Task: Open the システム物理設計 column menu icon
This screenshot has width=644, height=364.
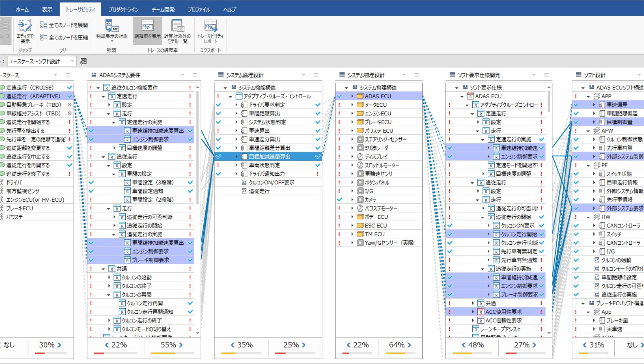Action: [417, 75]
